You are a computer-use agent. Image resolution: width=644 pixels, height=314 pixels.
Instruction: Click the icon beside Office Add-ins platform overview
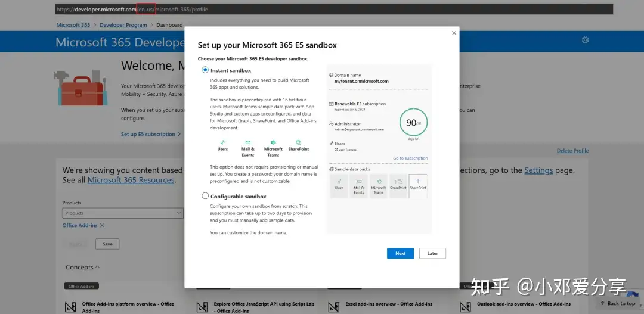(70, 307)
